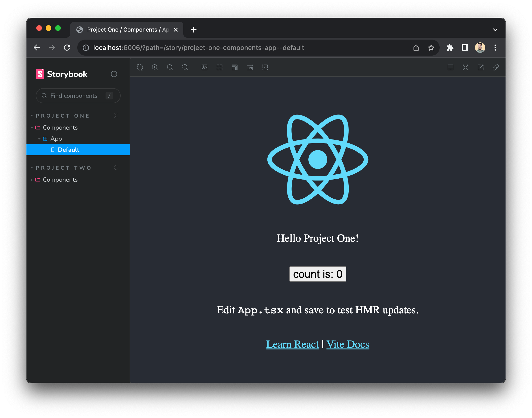Copy the story link icon
The width and height of the screenshot is (532, 418).
coord(496,67)
